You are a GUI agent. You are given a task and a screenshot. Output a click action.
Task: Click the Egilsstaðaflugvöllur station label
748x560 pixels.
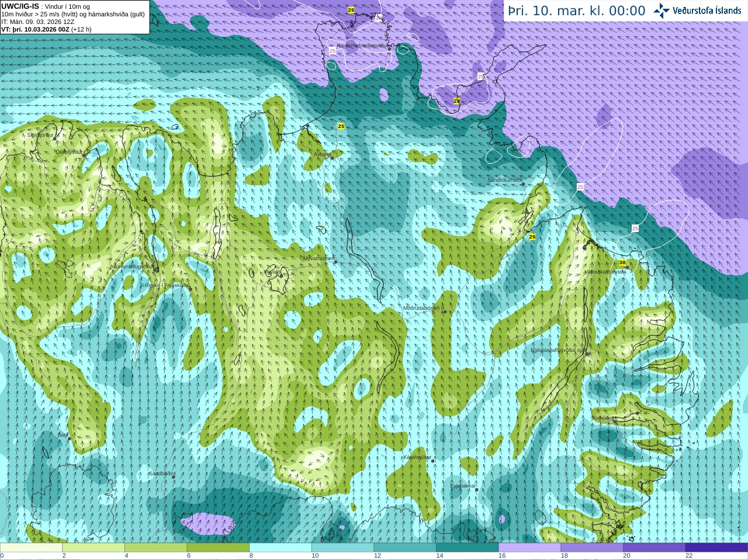(557, 350)
